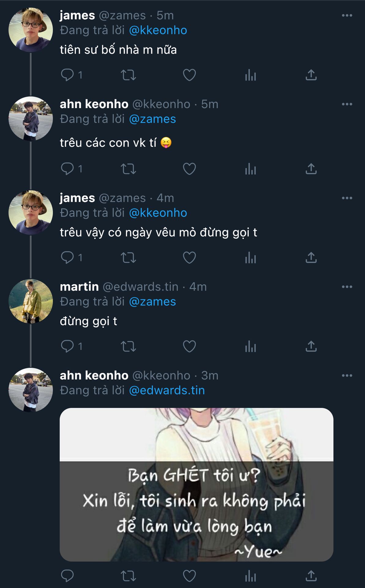View analytics for martin's "đừng gọi t" tweet
Screen dimensions: 365x588
point(250,346)
